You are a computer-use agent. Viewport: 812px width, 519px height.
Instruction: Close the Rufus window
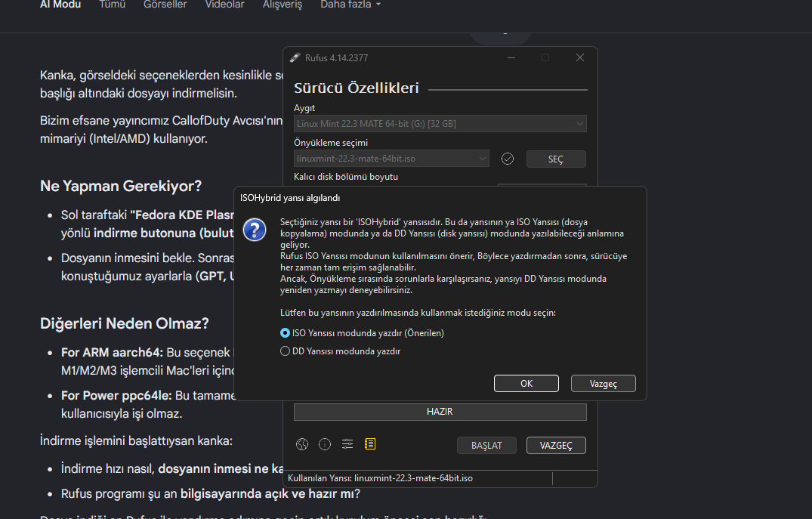point(580,57)
